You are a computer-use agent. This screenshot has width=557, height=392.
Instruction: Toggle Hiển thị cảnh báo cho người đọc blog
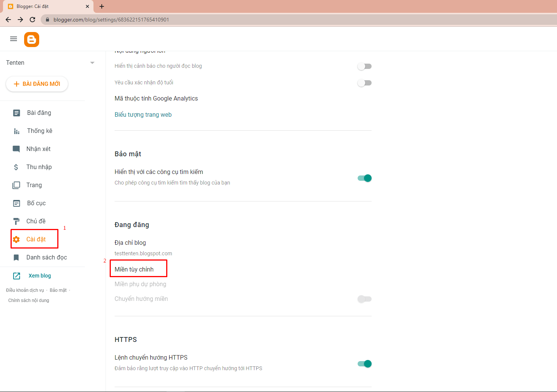point(364,66)
